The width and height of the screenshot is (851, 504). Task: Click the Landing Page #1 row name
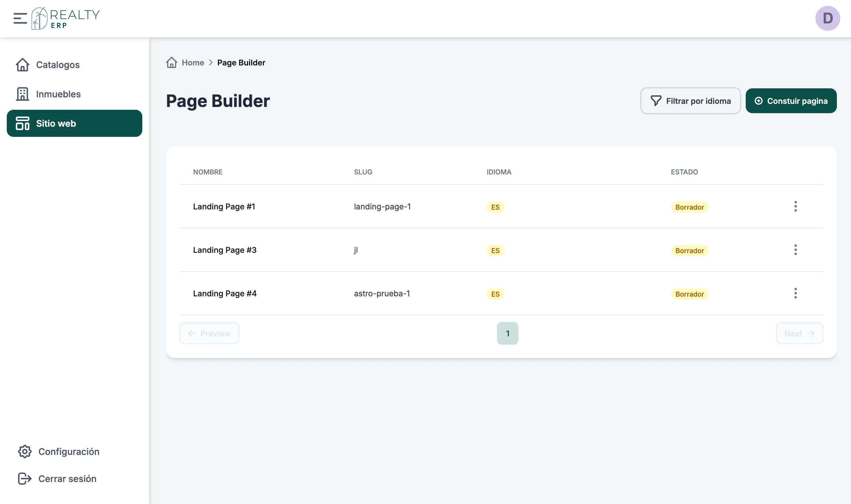[x=224, y=207]
